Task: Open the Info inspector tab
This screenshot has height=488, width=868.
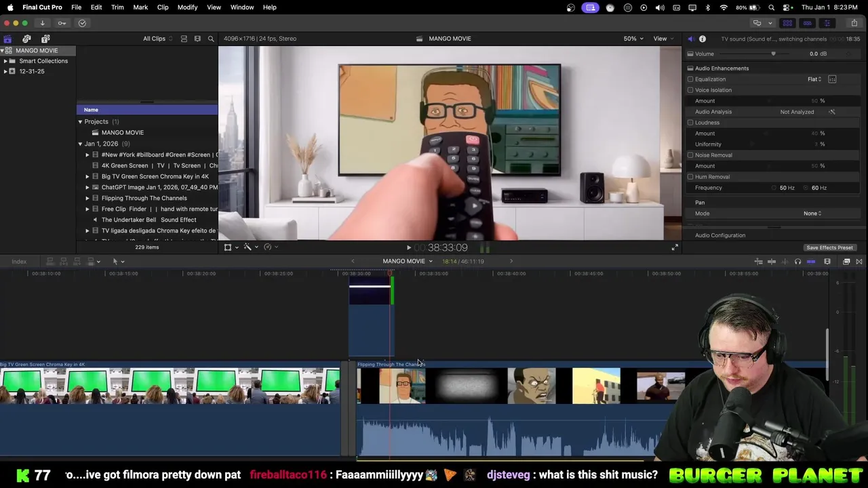Action: tap(703, 39)
